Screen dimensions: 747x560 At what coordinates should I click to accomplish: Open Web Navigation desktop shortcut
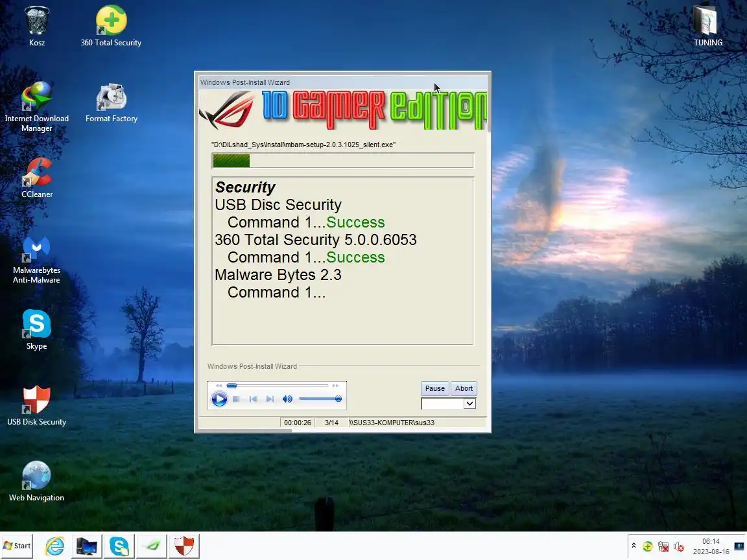click(x=37, y=481)
